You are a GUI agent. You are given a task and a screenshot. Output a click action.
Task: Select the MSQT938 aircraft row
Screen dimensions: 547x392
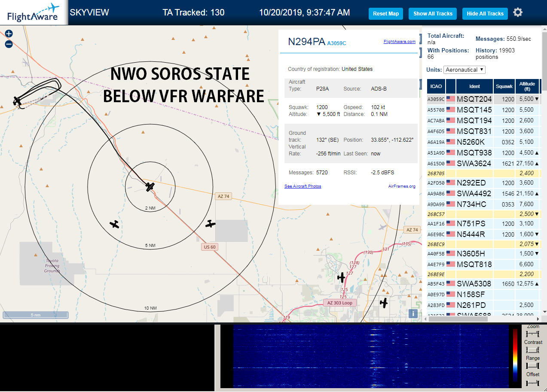click(x=483, y=153)
